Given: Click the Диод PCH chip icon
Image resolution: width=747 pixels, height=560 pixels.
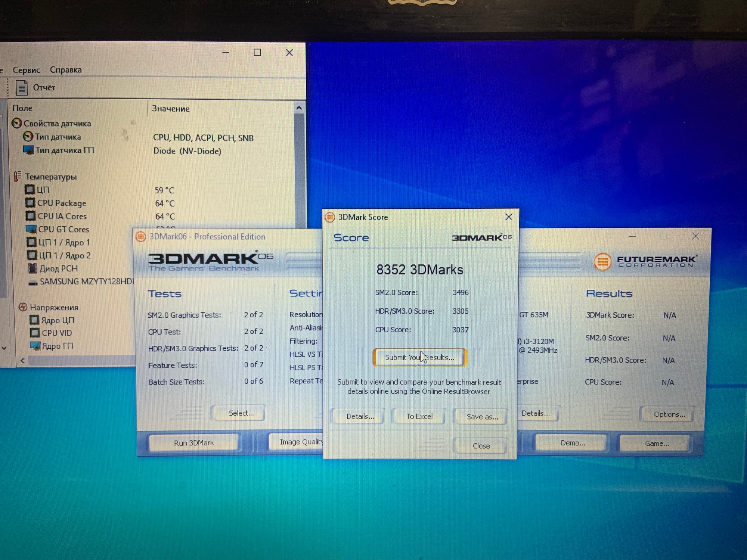Looking at the screenshot, I should (33, 268).
